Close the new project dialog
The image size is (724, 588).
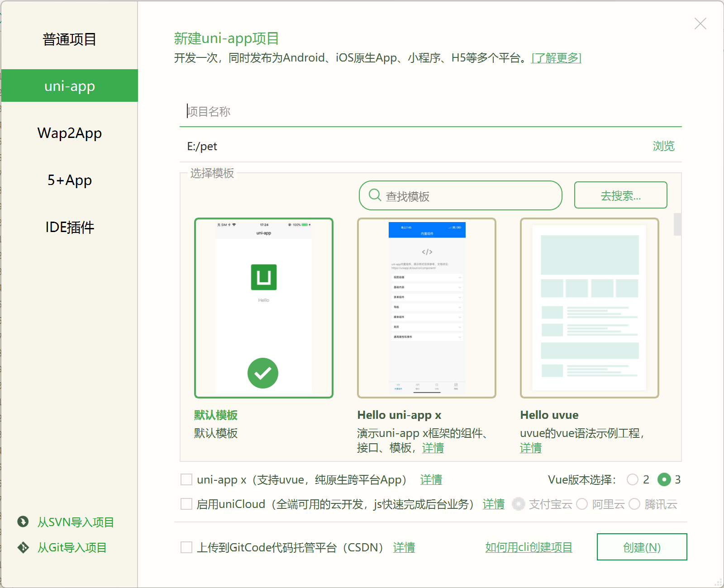pos(700,24)
